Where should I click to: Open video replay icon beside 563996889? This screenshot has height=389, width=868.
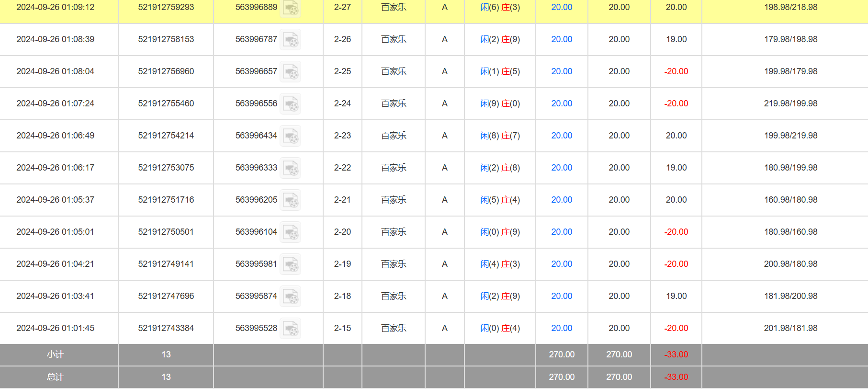coord(290,8)
